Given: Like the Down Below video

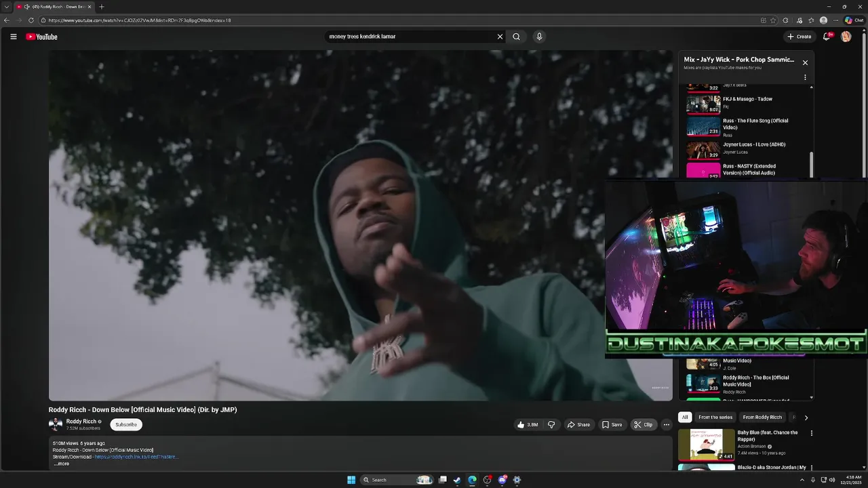Looking at the screenshot, I should coord(528,425).
